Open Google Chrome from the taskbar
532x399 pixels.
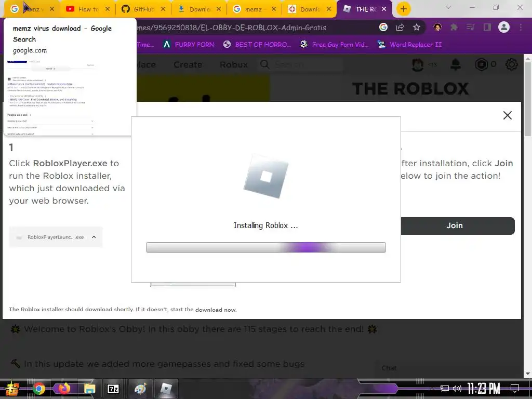[x=38, y=389]
